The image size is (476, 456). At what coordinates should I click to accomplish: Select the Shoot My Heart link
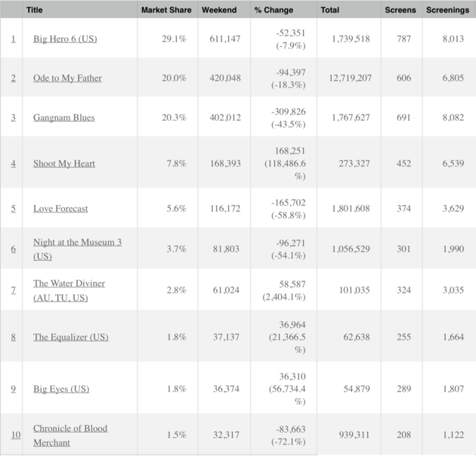click(64, 163)
